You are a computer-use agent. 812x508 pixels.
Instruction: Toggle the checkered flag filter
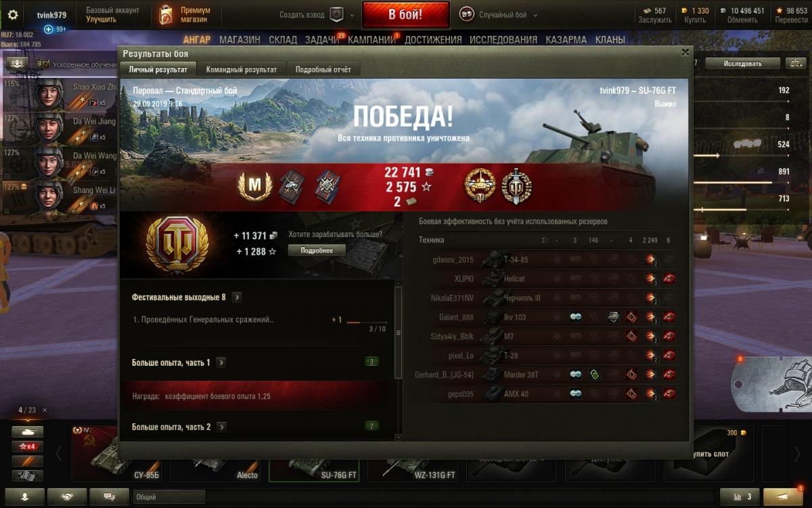point(28,475)
